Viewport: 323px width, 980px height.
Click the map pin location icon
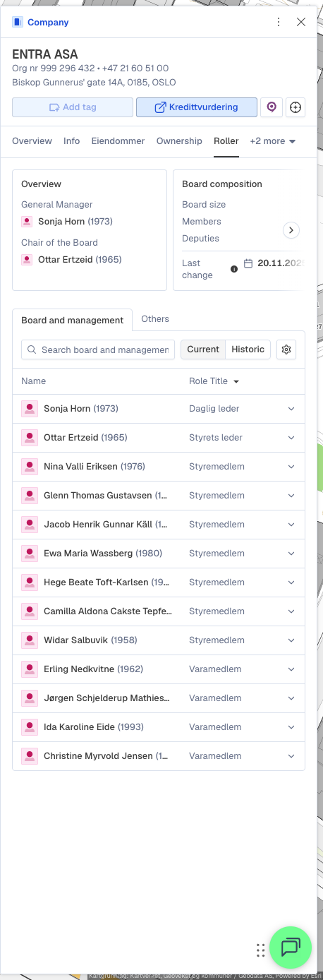(272, 107)
